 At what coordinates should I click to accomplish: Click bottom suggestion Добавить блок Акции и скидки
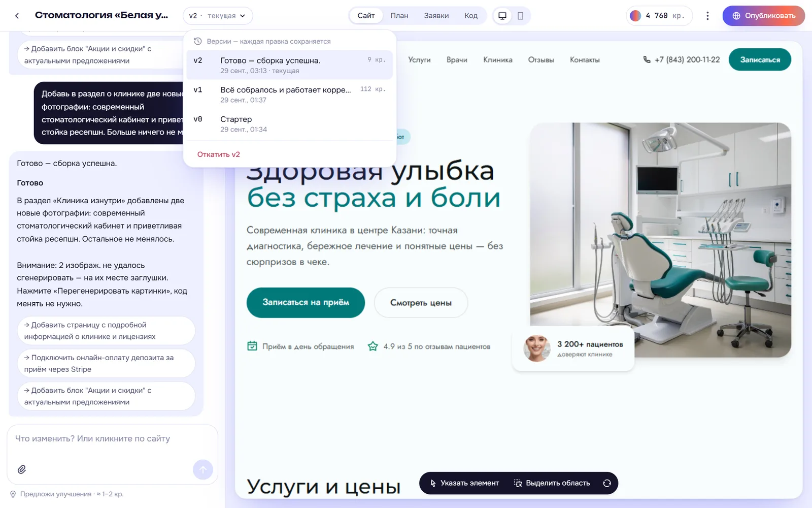107,396
